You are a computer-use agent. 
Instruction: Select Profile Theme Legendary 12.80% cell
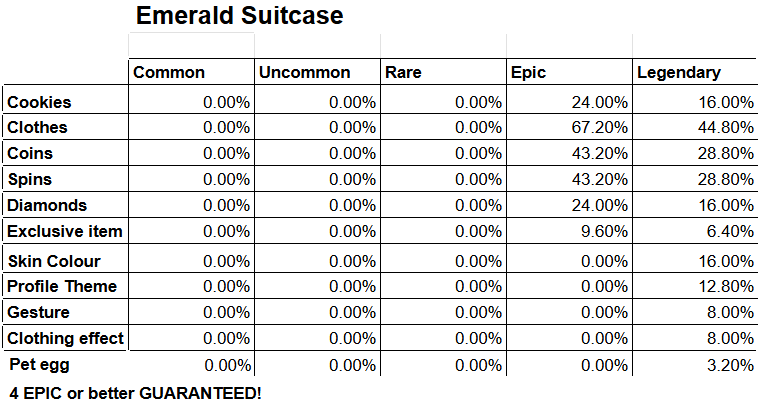(726, 287)
